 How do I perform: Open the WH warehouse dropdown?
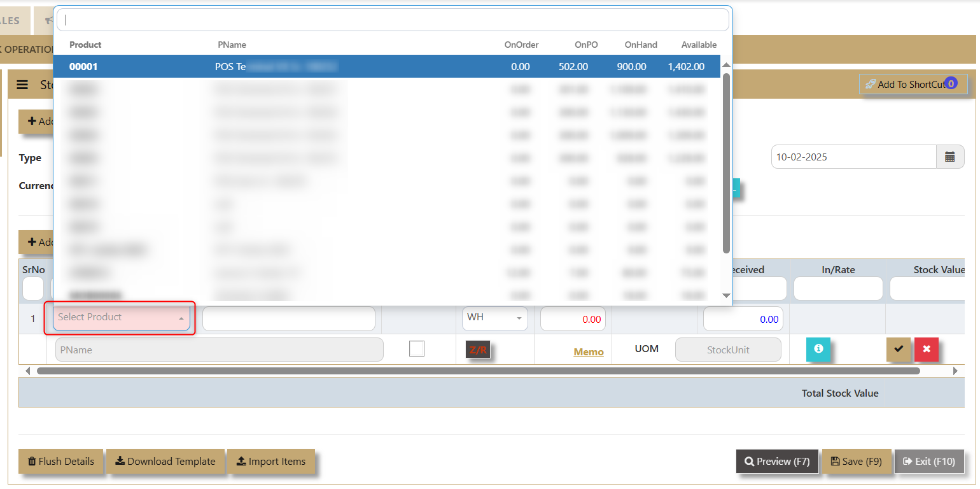coord(494,317)
